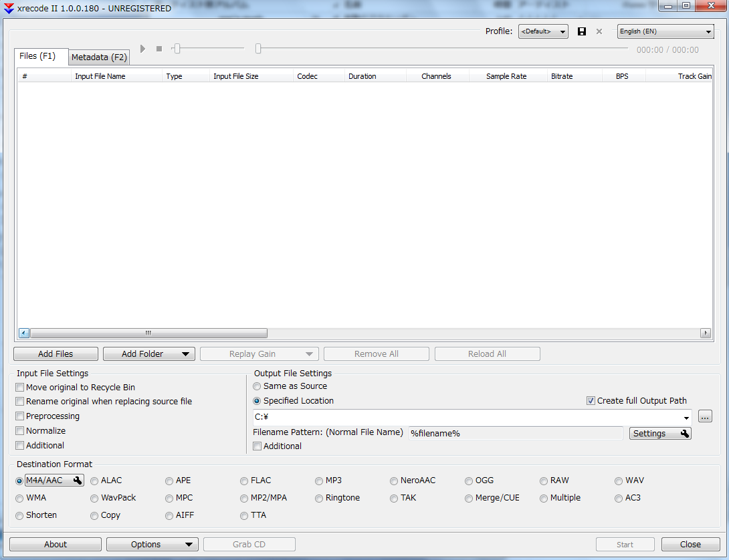This screenshot has height=560, width=729.
Task: Click the "..." browse icon for output location
Action: coord(705,416)
